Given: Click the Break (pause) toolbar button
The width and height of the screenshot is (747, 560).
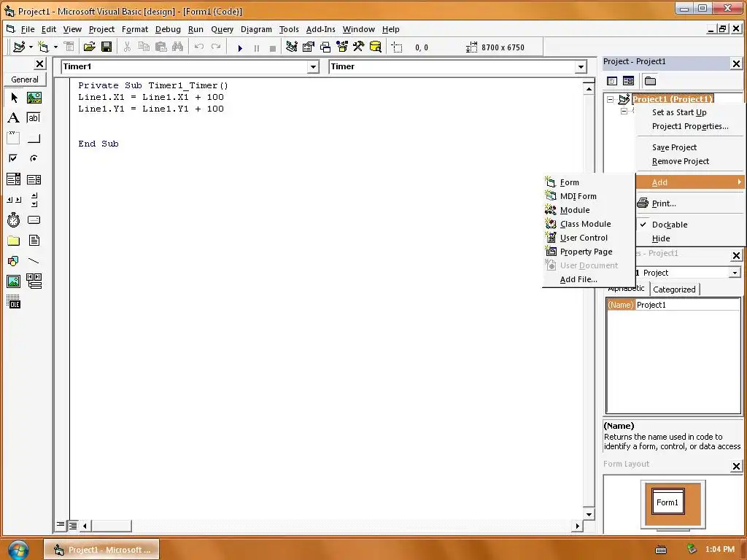Looking at the screenshot, I should tap(257, 47).
